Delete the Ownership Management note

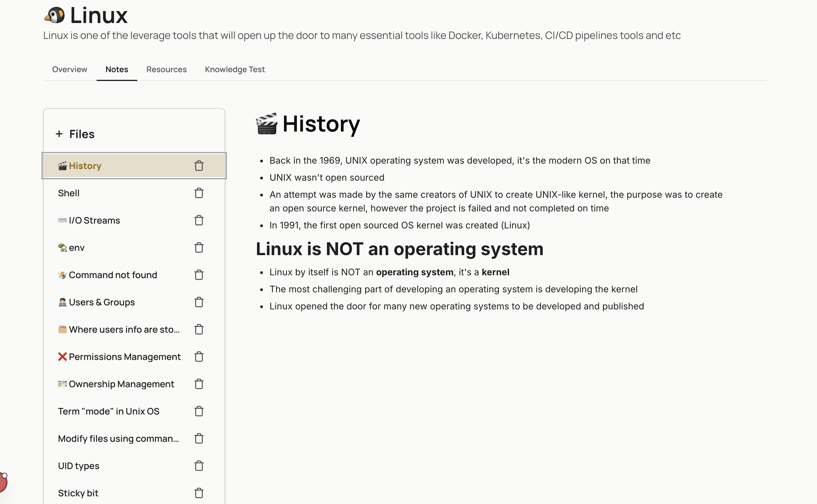(199, 384)
